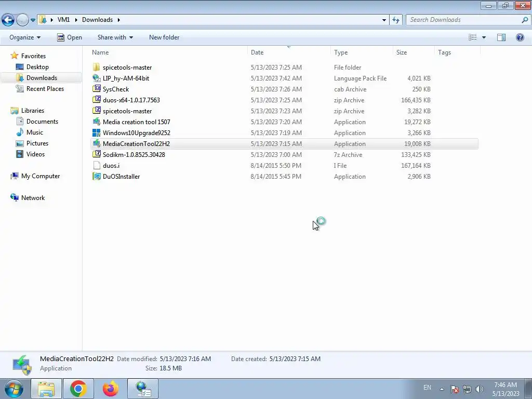Image resolution: width=532 pixels, height=399 pixels.
Task: Click the 166,435 KB size cell
Action: pos(416,100)
